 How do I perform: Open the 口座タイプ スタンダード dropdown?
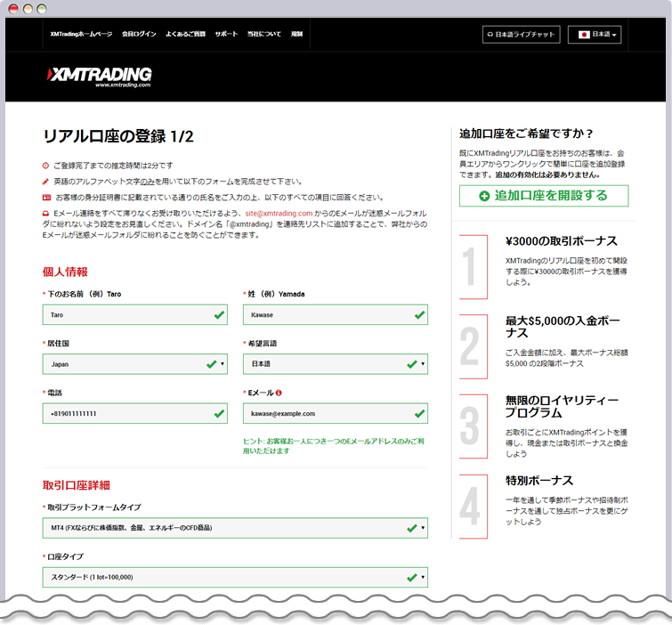click(x=235, y=578)
